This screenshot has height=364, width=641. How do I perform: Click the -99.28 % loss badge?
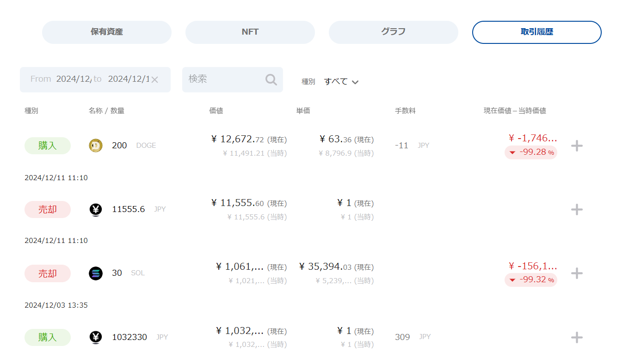coord(531,152)
